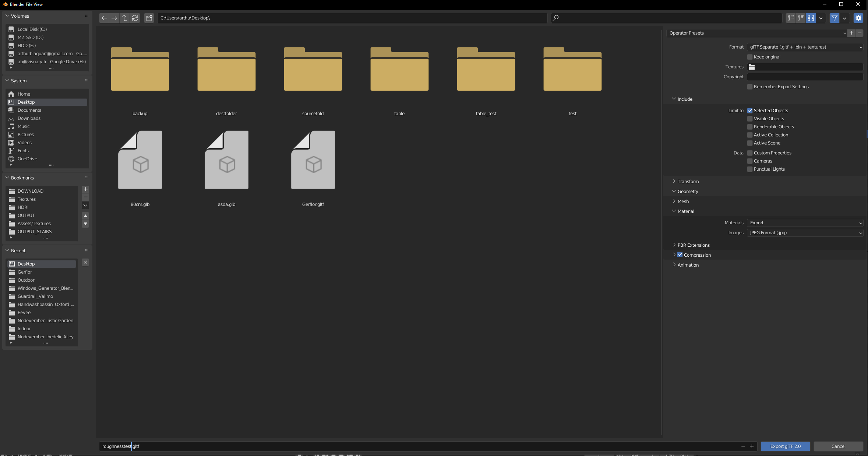Go back to the previous folder

104,18
